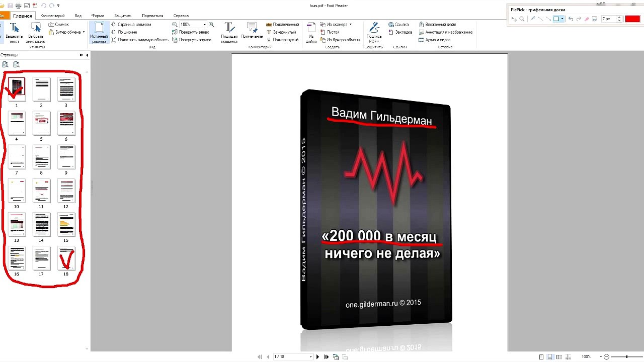This screenshot has width=644, height=362.
Task: Open the Вид ribbon tab
Action: (x=78, y=16)
